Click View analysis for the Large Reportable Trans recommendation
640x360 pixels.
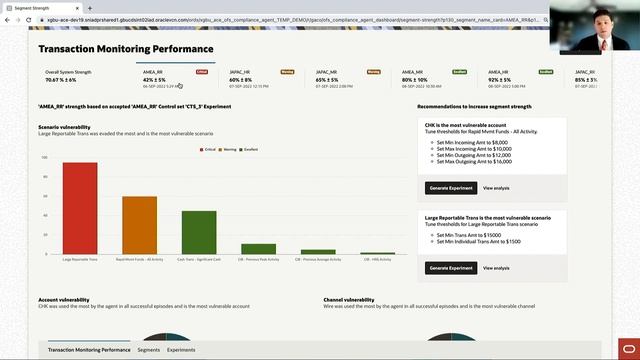pyautogui.click(x=496, y=268)
